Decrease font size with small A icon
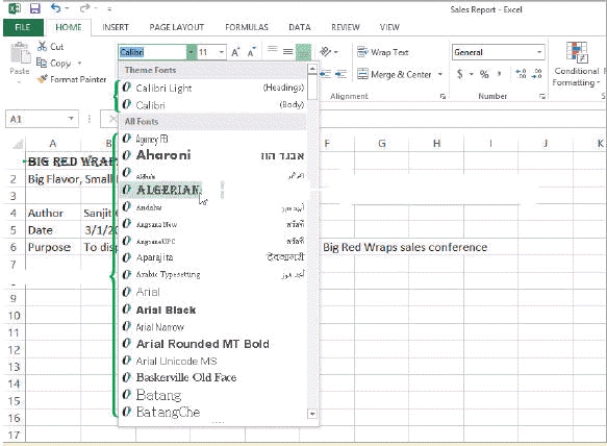 [x=252, y=52]
